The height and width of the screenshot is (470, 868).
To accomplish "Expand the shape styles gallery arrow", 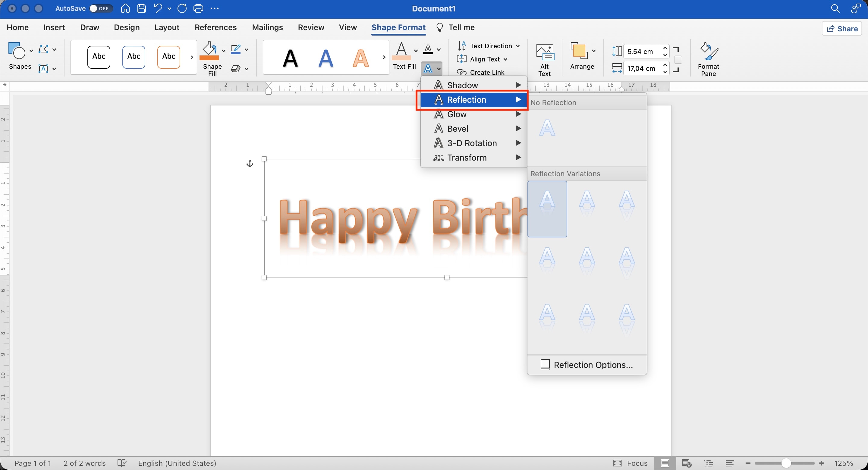I will pyautogui.click(x=192, y=57).
